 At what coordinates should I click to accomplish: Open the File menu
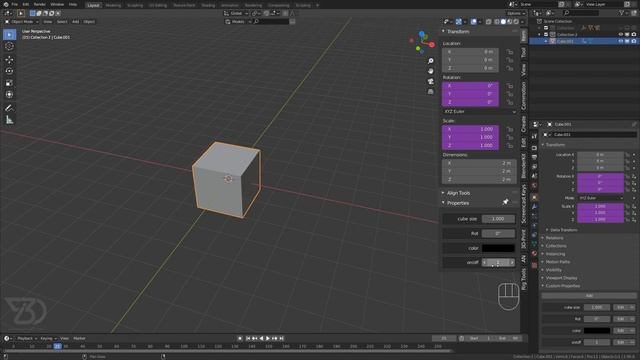coord(14,4)
